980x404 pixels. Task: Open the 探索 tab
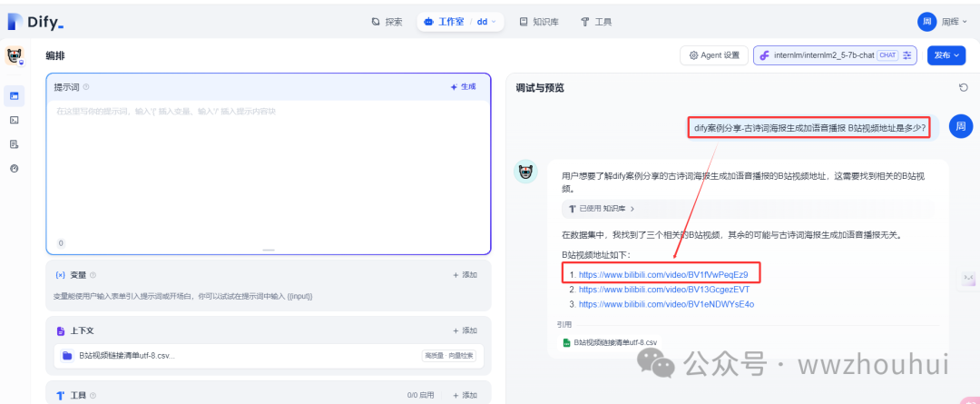(x=387, y=22)
